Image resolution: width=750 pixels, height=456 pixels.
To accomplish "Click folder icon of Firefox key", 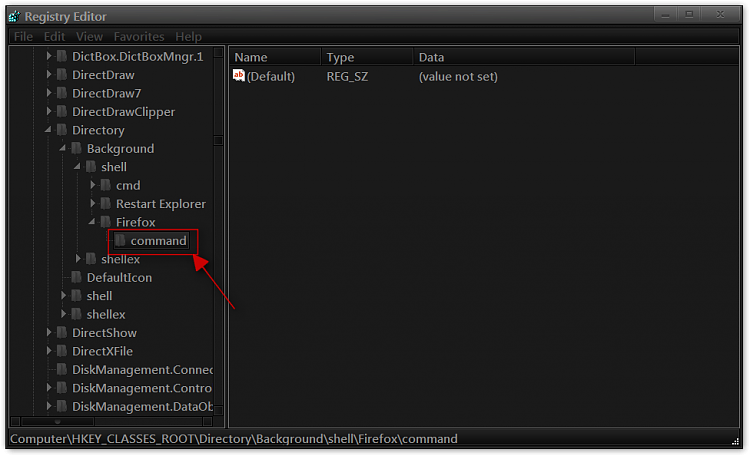I will pos(106,222).
